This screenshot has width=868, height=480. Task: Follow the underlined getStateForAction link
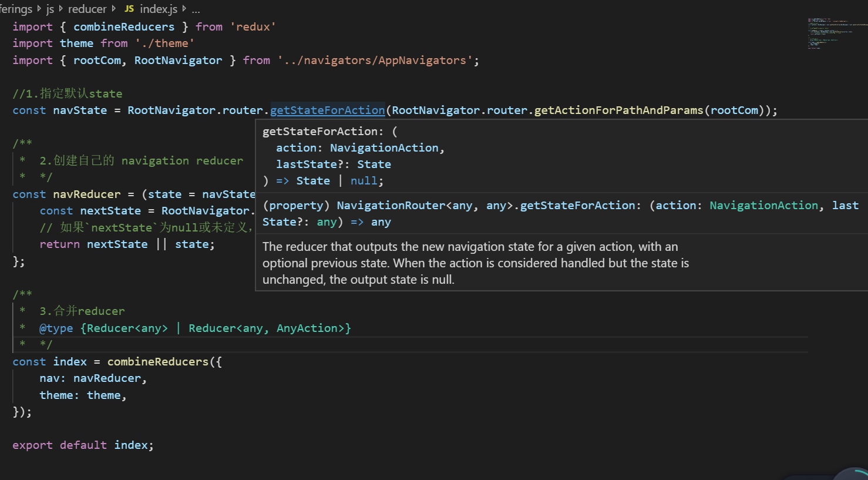(x=327, y=110)
